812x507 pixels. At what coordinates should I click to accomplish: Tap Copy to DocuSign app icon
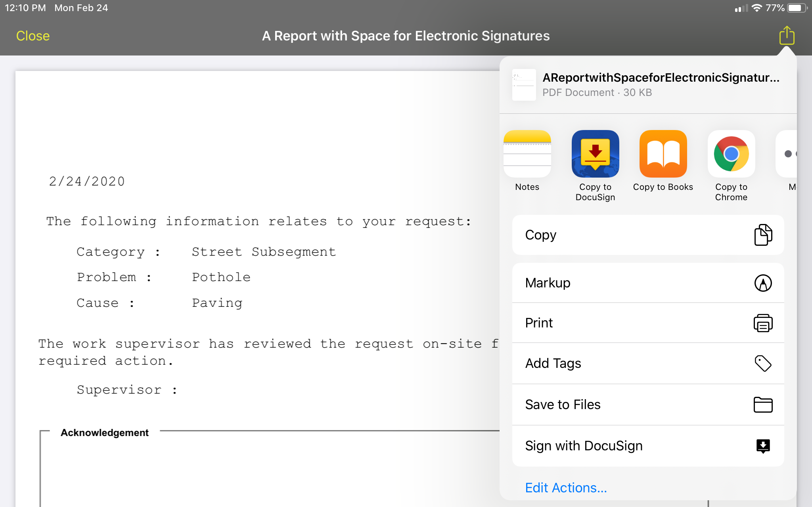click(x=595, y=154)
